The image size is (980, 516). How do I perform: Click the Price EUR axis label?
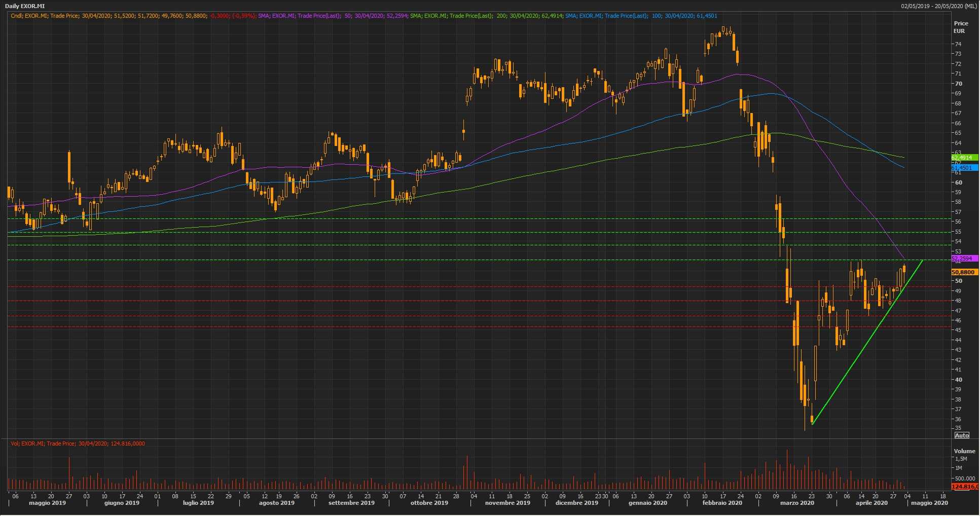[x=961, y=27]
